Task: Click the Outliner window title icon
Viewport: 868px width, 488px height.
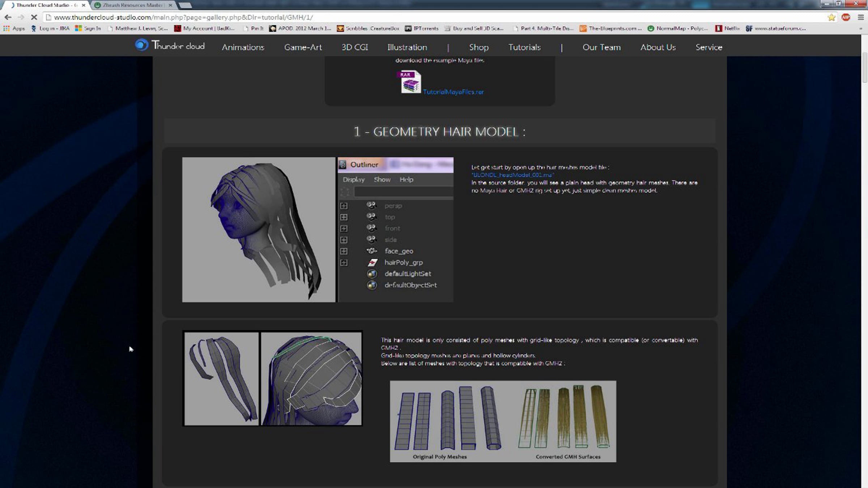Action: coord(342,164)
